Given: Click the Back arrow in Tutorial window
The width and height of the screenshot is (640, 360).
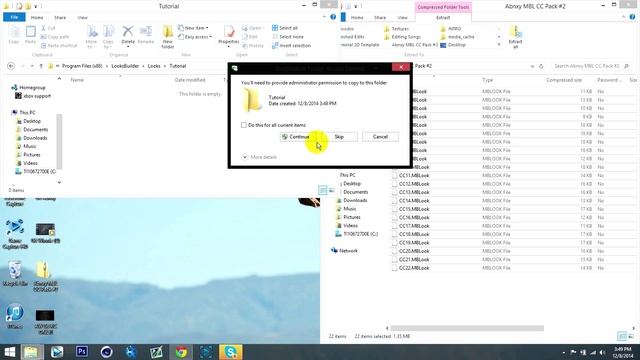Looking at the screenshot, I should [x=11, y=66].
